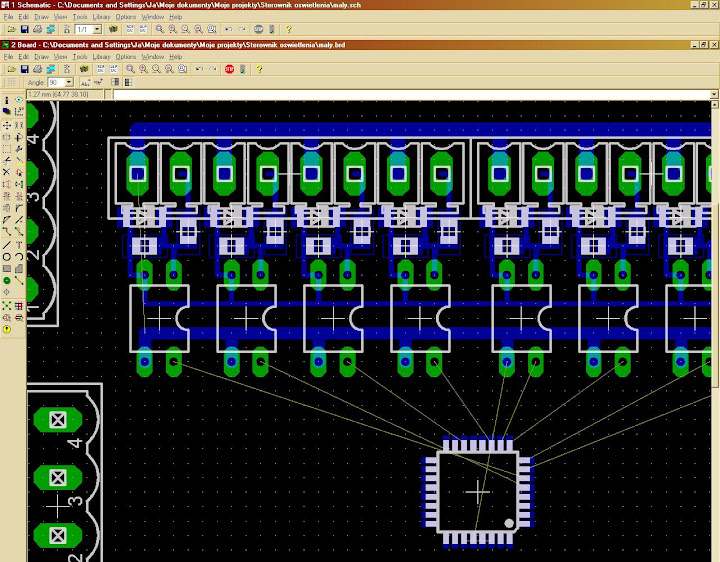Run the ERC check tool
Viewport: 720px width, 562px height.
point(6,318)
